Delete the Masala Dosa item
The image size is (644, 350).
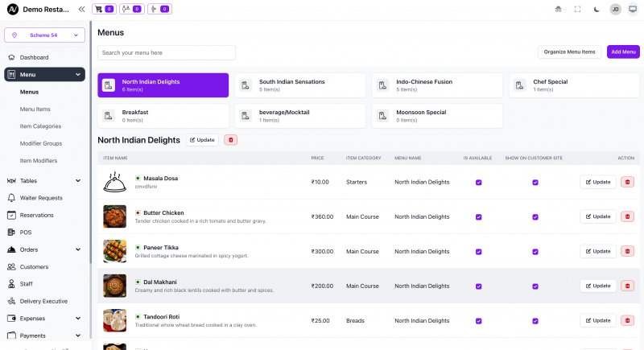pos(627,182)
